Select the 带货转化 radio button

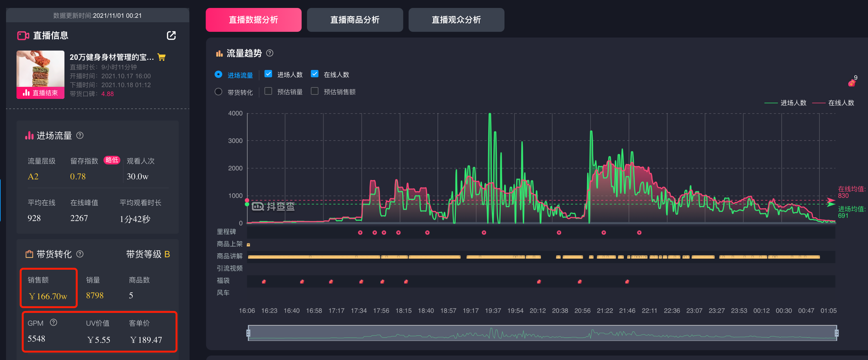(x=218, y=92)
